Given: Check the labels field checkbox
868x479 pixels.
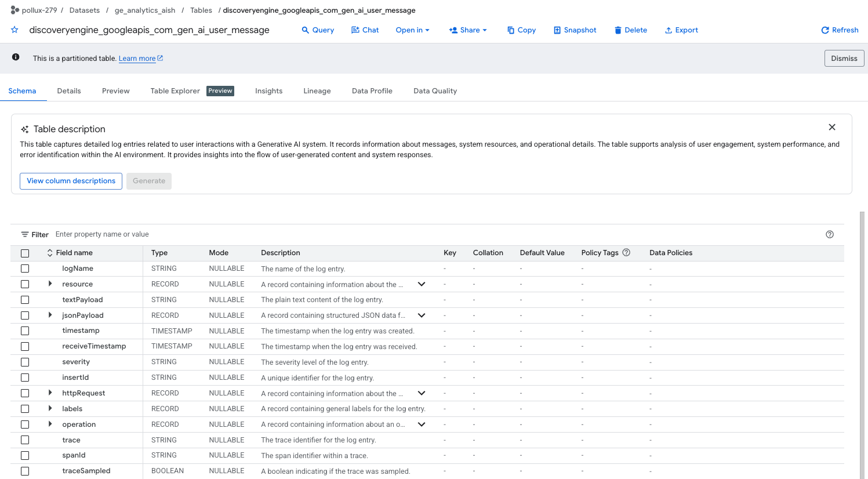Looking at the screenshot, I should (25, 409).
